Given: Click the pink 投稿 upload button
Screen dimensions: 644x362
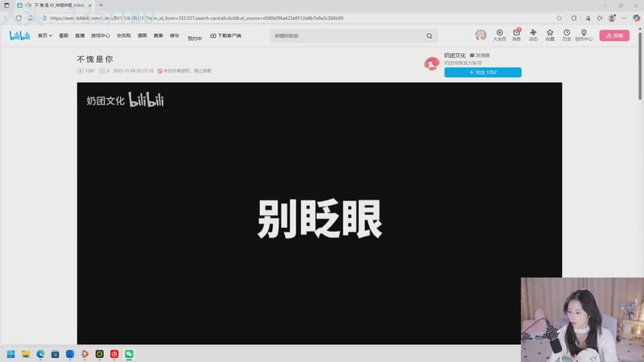Looking at the screenshot, I should coord(614,35).
